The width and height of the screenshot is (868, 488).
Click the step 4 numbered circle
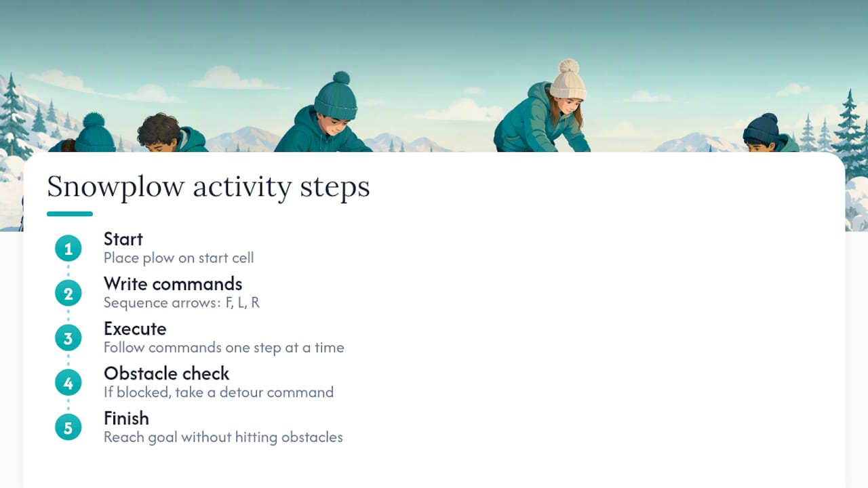pyautogui.click(x=68, y=383)
